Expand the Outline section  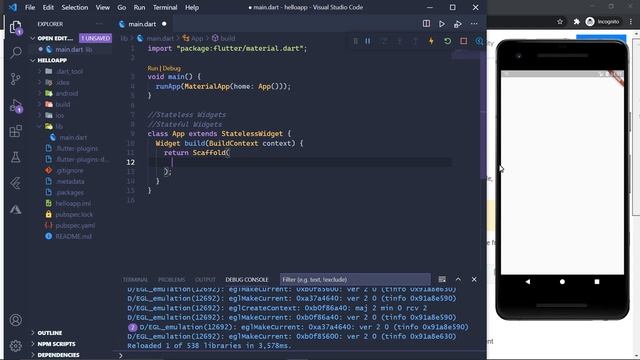point(49,333)
